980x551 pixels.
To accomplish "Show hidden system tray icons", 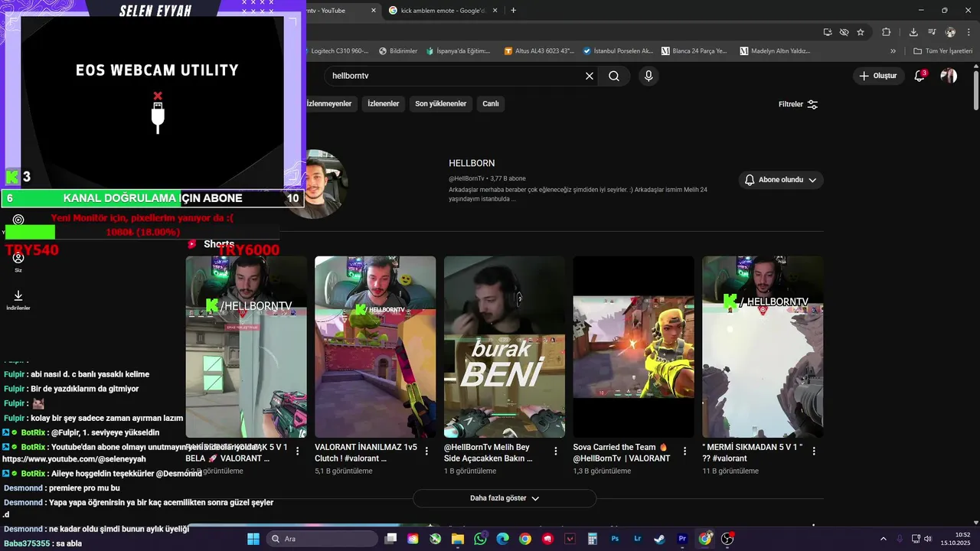I will 884,539.
